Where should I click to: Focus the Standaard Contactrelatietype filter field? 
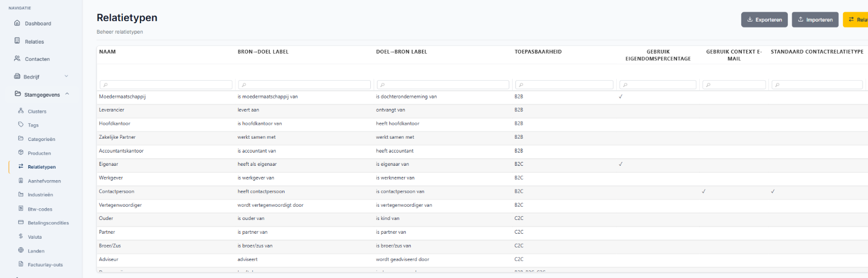[817, 85]
